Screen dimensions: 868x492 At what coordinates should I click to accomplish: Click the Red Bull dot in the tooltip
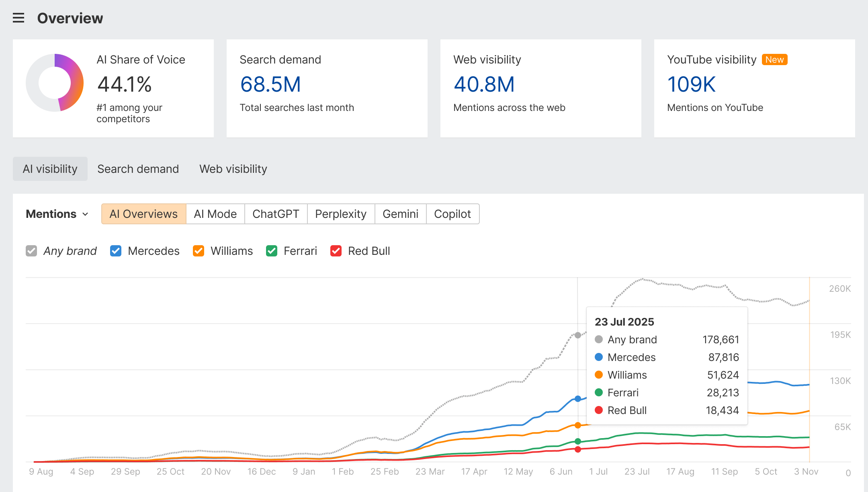(599, 410)
